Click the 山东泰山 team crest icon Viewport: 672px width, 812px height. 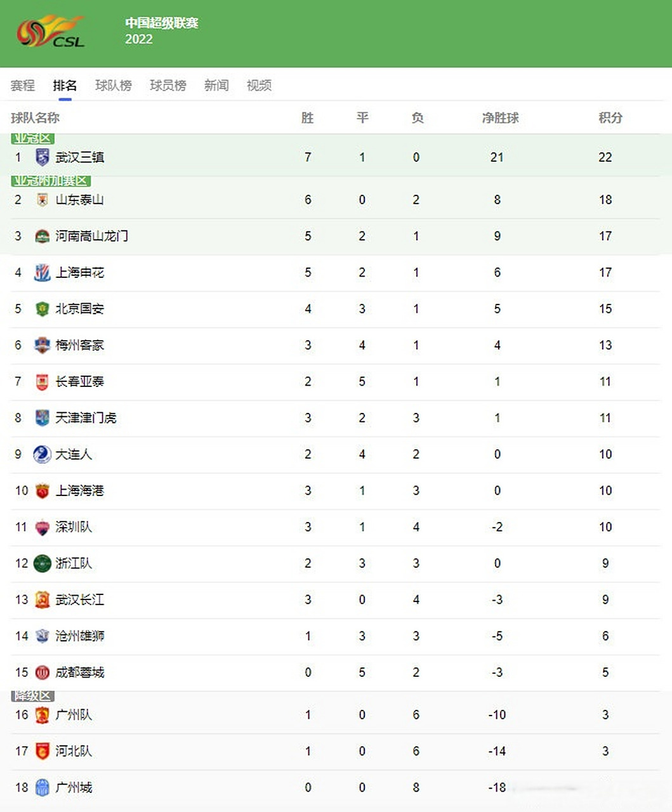pyautogui.click(x=43, y=200)
